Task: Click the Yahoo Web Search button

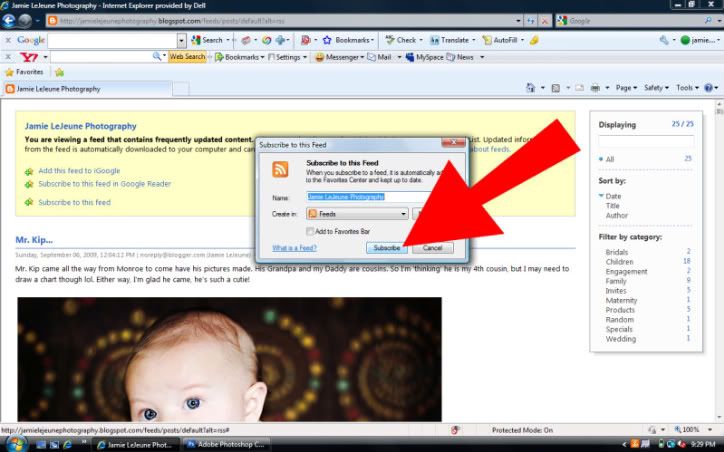Action: click(x=187, y=57)
